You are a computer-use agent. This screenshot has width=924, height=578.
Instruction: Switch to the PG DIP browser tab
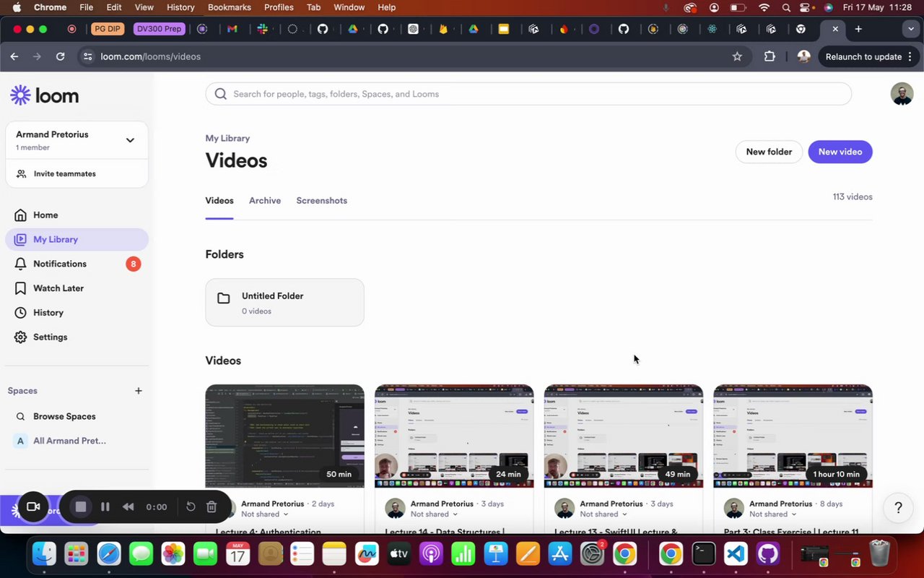click(x=107, y=29)
